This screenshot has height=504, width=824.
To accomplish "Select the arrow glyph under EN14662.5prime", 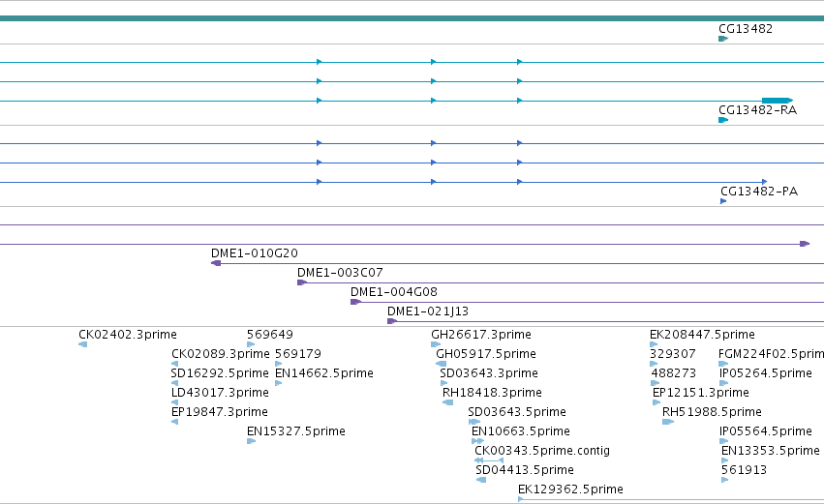I will (x=279, y=383).
